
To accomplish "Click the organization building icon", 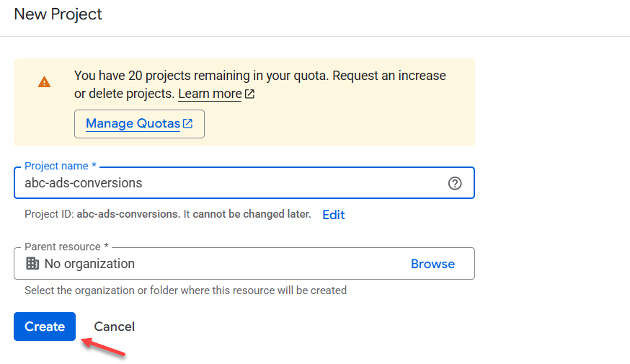I will click(x=32, y=264).
